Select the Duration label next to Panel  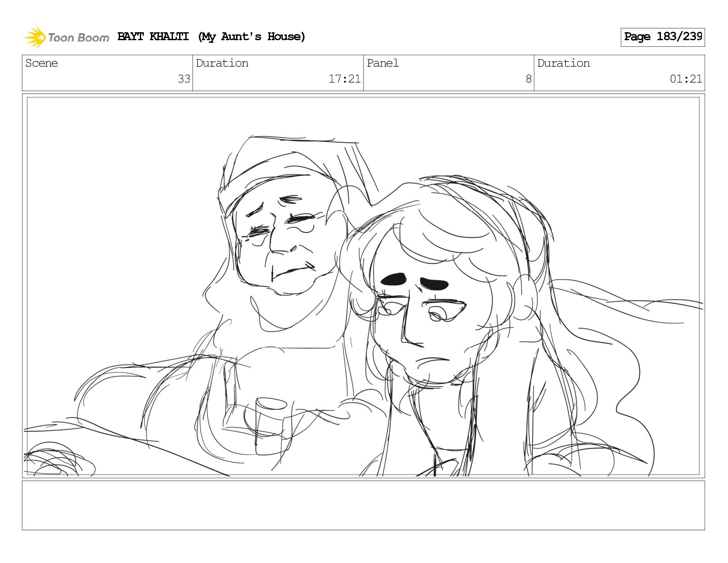coord(563,63)
